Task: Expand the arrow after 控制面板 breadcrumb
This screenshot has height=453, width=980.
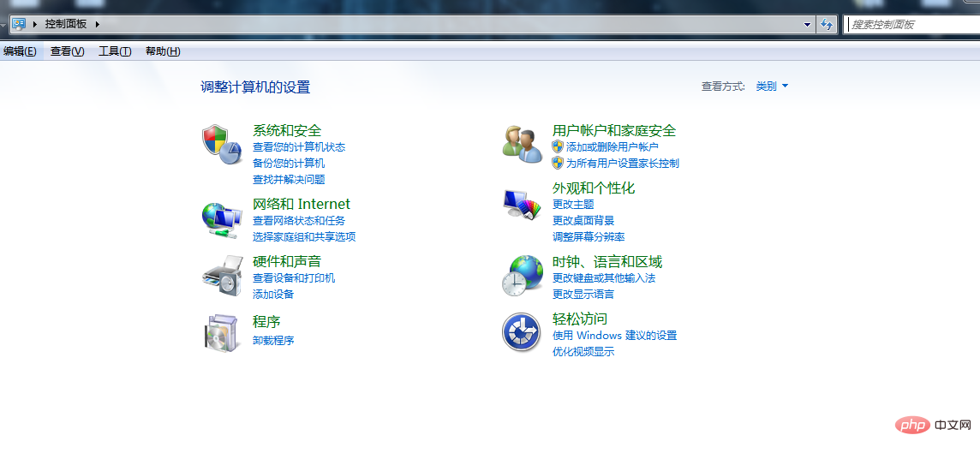Action: pyautogui.click(x=97, y=24)
